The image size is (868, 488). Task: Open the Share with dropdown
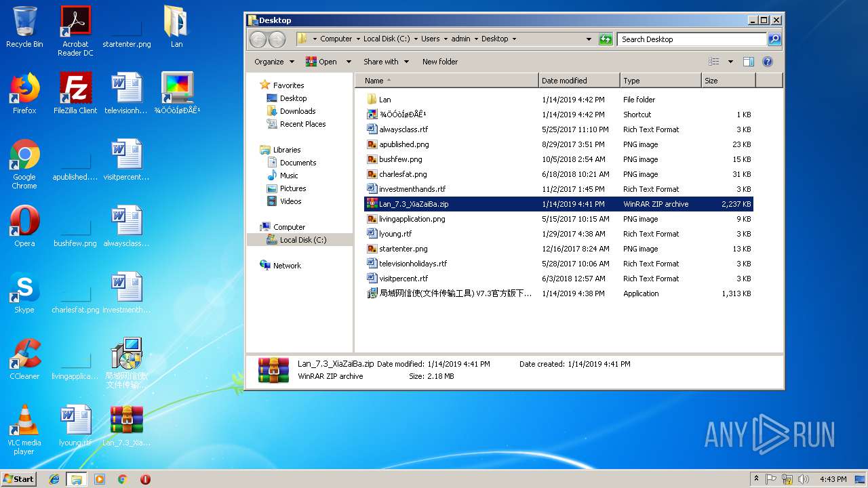coord(386,62)
